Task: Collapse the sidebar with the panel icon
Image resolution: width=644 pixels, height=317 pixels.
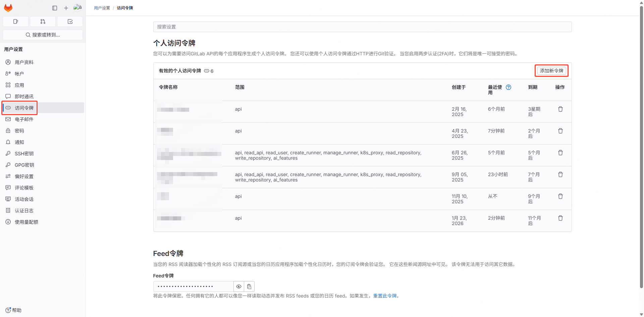Action: pyautogui.click(x=55, y=8)
